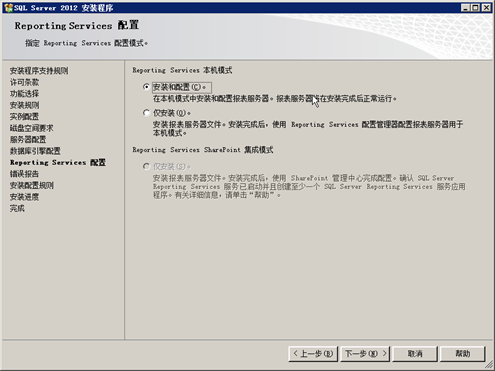Close the SQL Server 2012 setup window
This screenshot has height=371, width=495.
coord(486,8)
